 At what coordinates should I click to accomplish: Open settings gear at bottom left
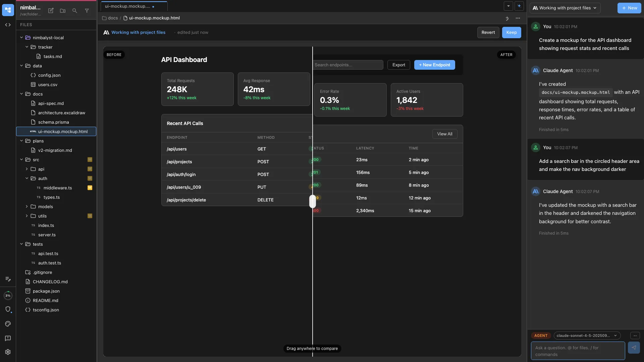8,352
